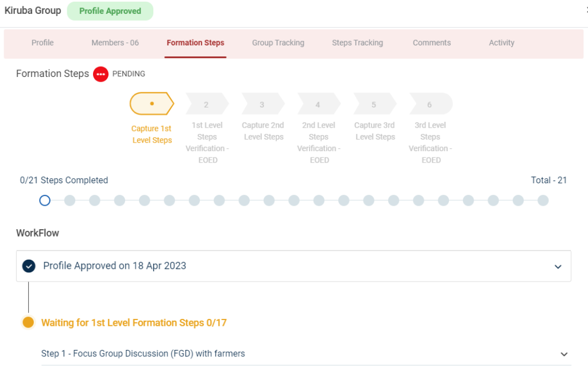Click the last progress step dot

[543, 201]
